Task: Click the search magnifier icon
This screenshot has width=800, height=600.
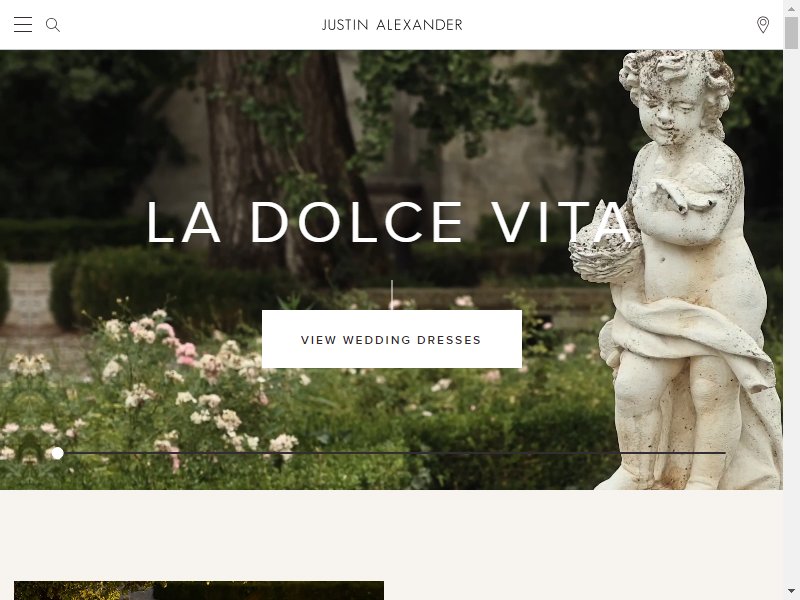Action: [53, 25]
